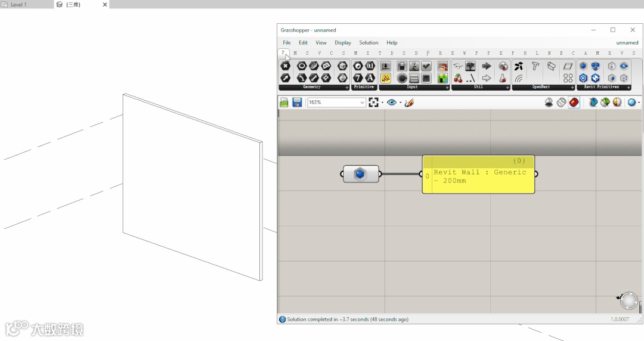
Task: Select the round Button input icon
Action: [402, 77]
